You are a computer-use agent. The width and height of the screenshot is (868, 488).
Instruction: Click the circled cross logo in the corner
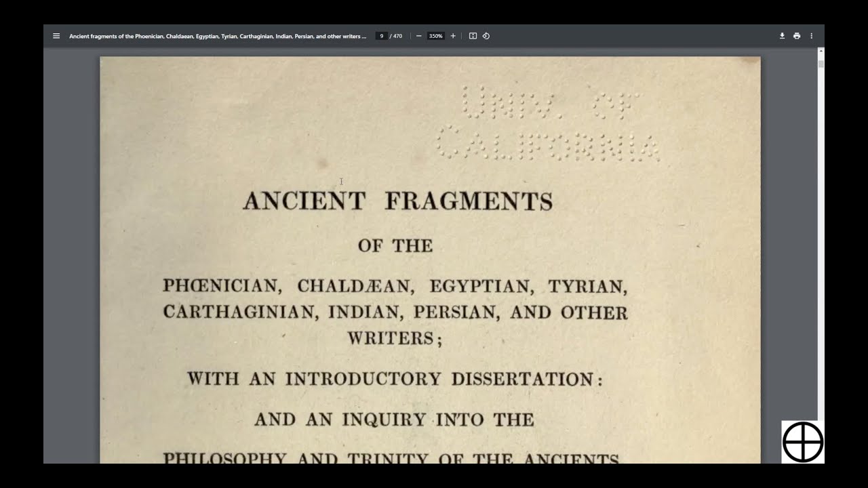pos(803,442)
